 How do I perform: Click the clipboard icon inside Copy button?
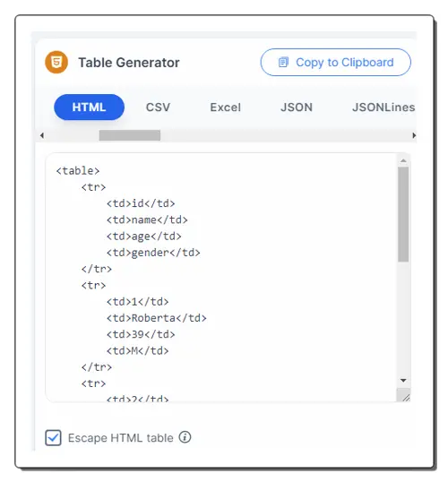tap(283, 62)
